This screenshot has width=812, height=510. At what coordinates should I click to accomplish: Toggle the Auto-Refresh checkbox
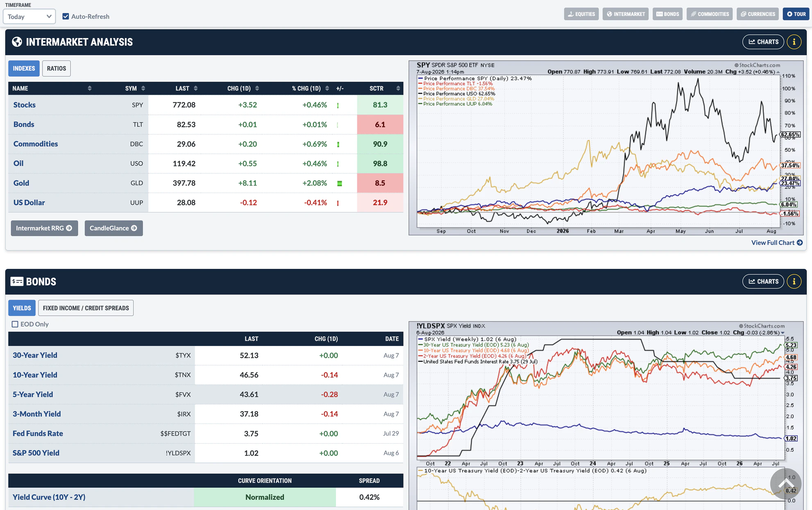click(x=66, y=16)
